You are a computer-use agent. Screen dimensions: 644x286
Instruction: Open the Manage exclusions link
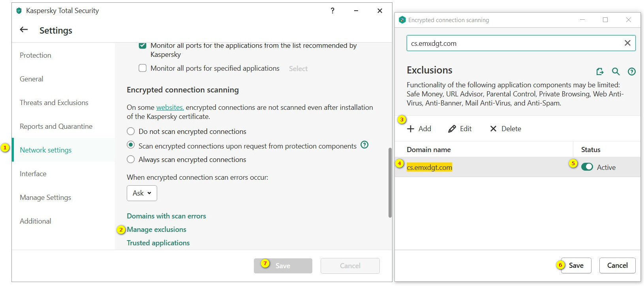pyautogui.click(x=156, y=230)
